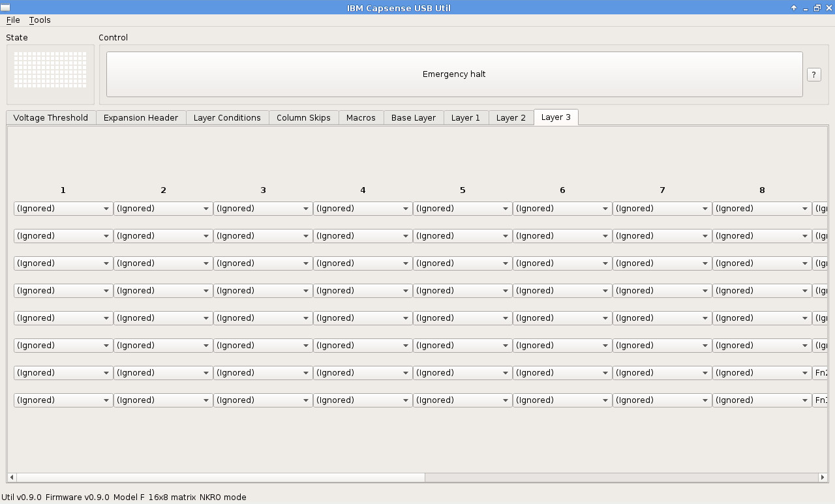Screen dimensions: 835x504
Task: Click the horizontal scrollbar thumb
Action: click(218, 477)
